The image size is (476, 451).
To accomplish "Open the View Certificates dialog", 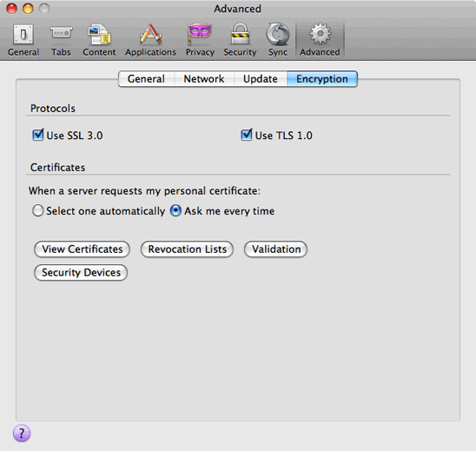I will point(82,249).
